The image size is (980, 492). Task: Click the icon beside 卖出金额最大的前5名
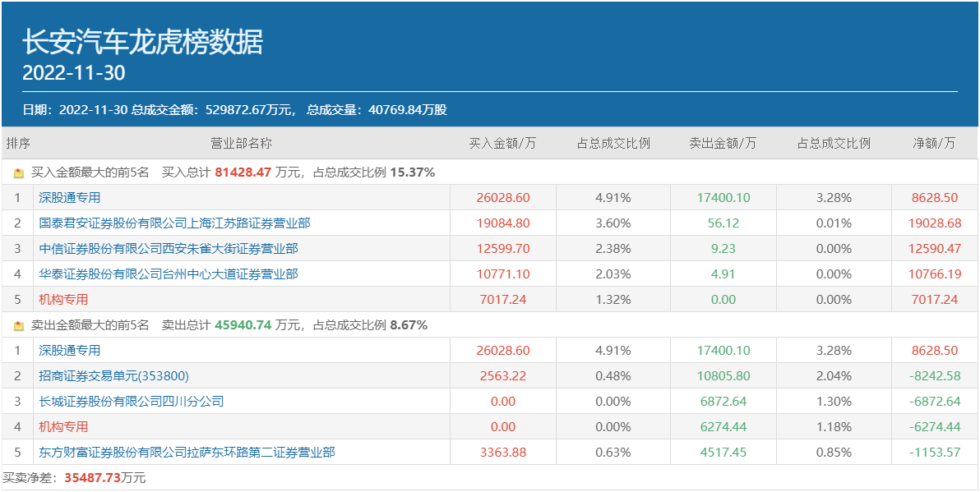19,326
